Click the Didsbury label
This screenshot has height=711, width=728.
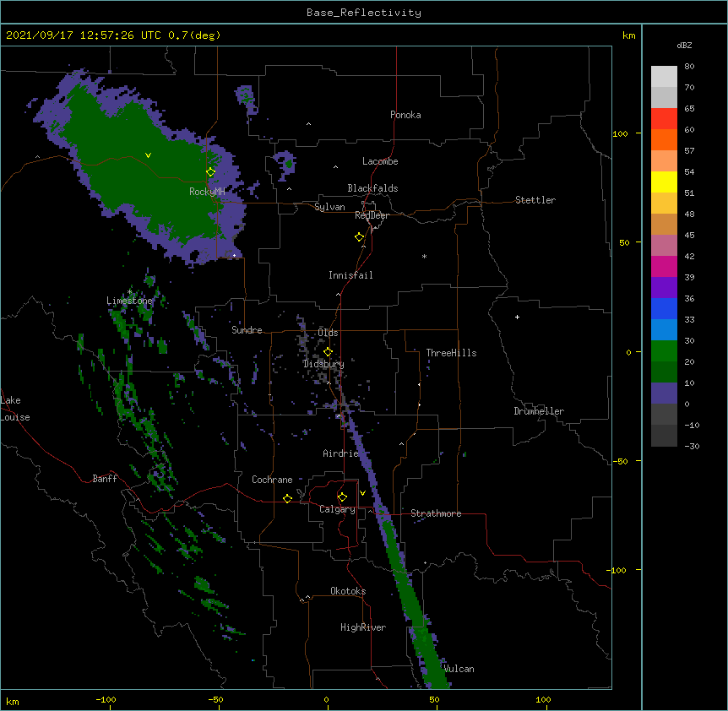[323, 364]
